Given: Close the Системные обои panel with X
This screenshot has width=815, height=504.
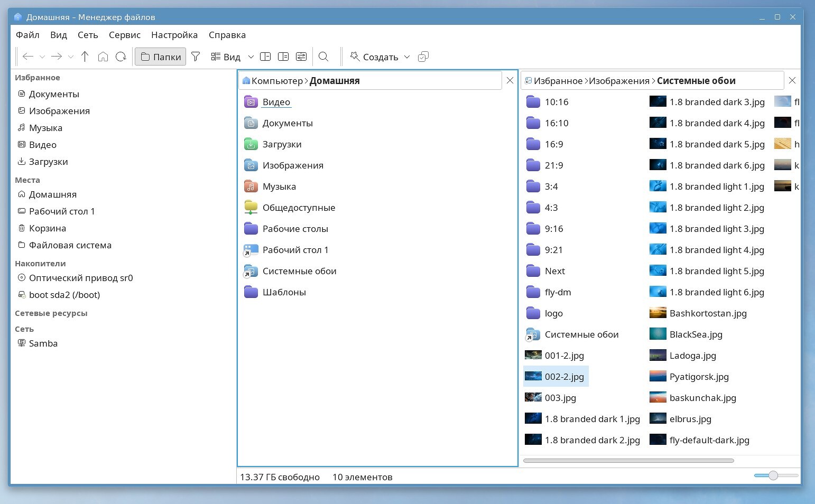Looking at the screenshot, I should click(x=792, y=80).
